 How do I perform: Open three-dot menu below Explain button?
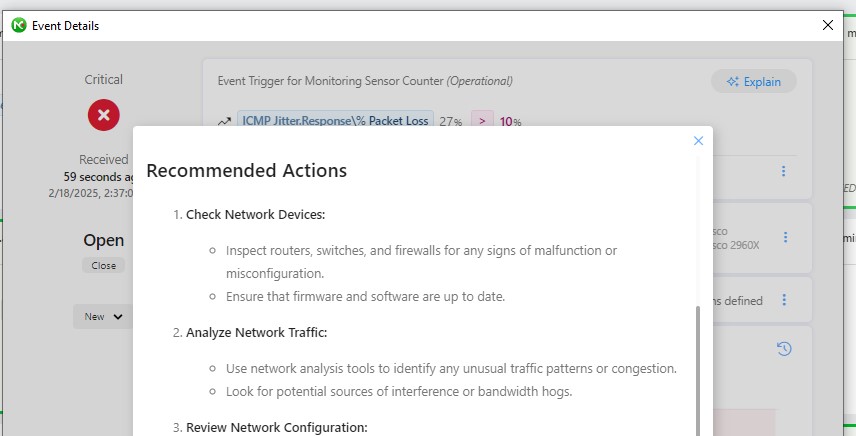[783, 171]
